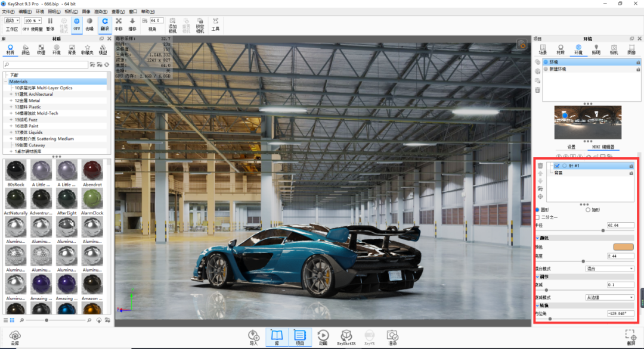
Task: Select the dolly (推移) camera tool
Action: pos(132,24)
